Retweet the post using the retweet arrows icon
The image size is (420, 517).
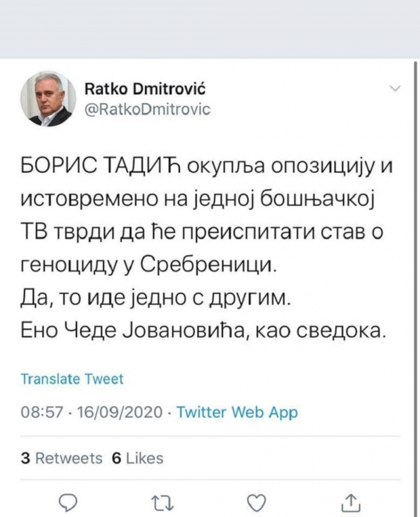pyautogui.click(x=163, y=501)
